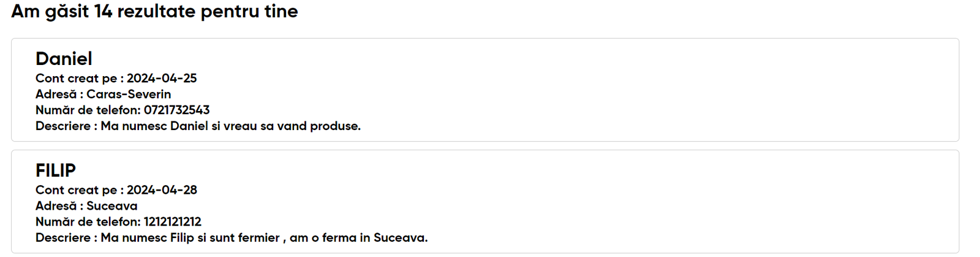Select the phone number 0721732543
This screenshot has height=257, width=980.
click(176, 110)
